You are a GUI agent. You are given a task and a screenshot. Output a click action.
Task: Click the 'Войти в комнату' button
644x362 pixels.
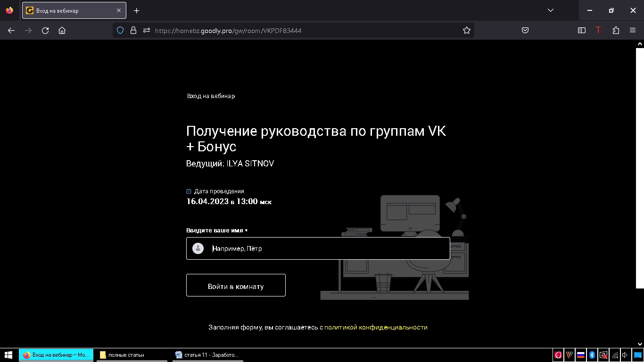click(236, 285)
